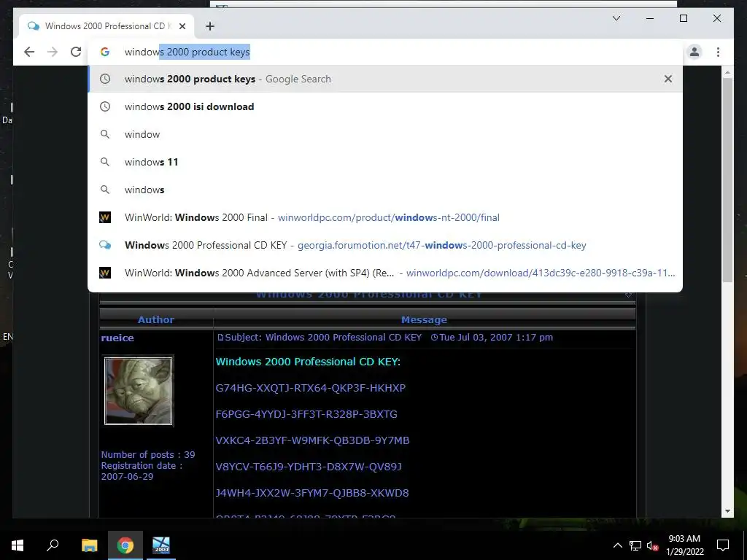Choose the 'window' search suggestion
Viewport: 747px width, 560px height.
point(385,134)
